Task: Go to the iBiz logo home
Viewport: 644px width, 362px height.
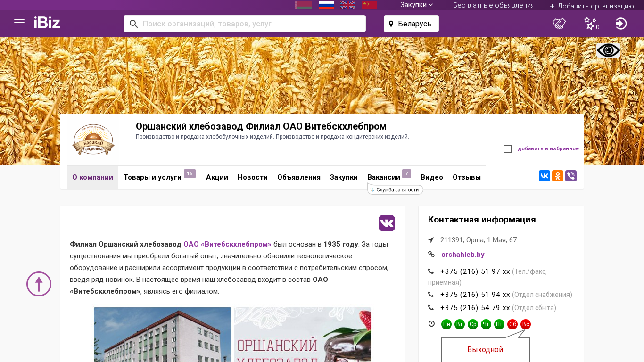Action: [x=47, y=23]
